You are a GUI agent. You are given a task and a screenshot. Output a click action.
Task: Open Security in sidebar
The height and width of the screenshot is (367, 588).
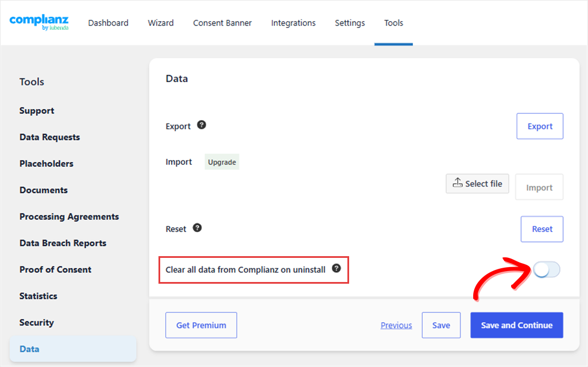[37, 322]
